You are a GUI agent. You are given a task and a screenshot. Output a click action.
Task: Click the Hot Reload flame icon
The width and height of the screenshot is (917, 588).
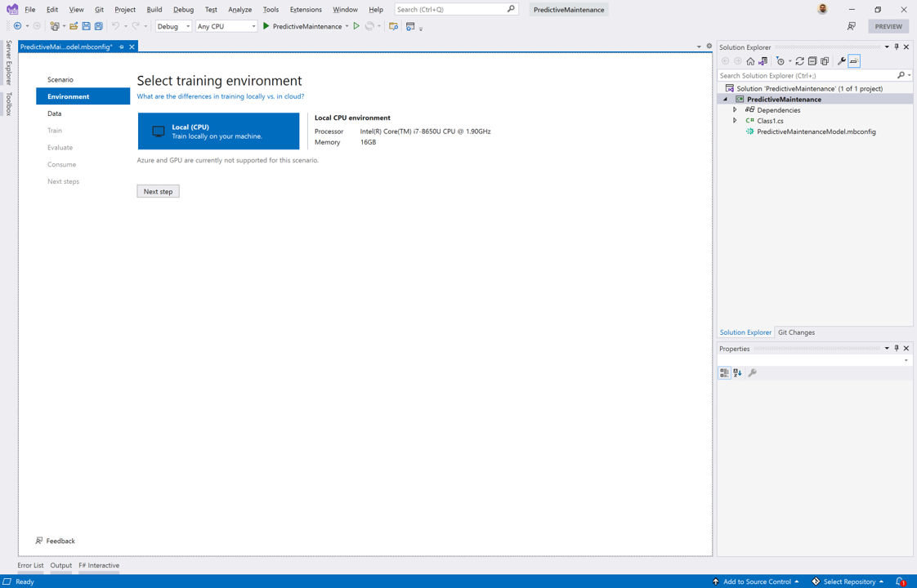coord(369,25)
